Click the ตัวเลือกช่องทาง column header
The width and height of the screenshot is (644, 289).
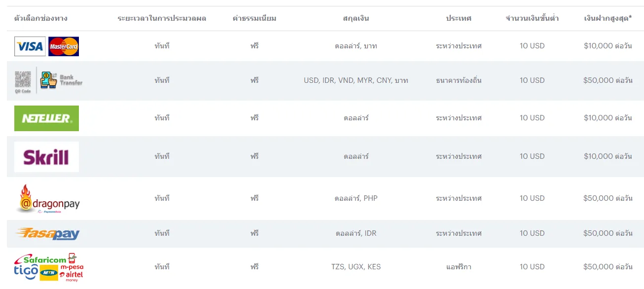click(41, 18)
